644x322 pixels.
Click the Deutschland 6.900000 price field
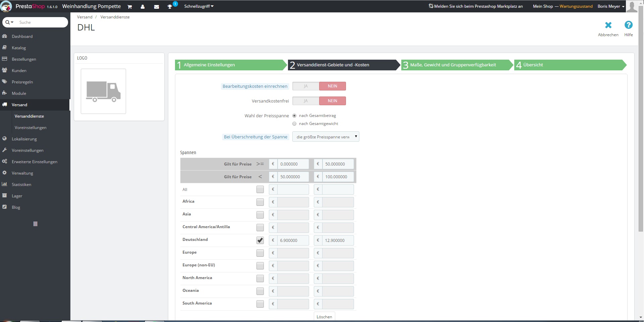coord(293,241)
